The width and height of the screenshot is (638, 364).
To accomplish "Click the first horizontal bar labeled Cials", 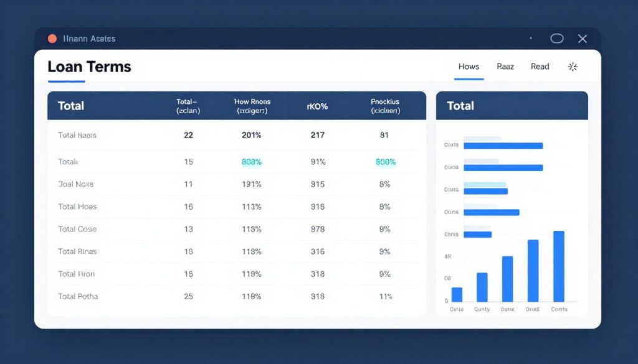I will coord(503,146).
